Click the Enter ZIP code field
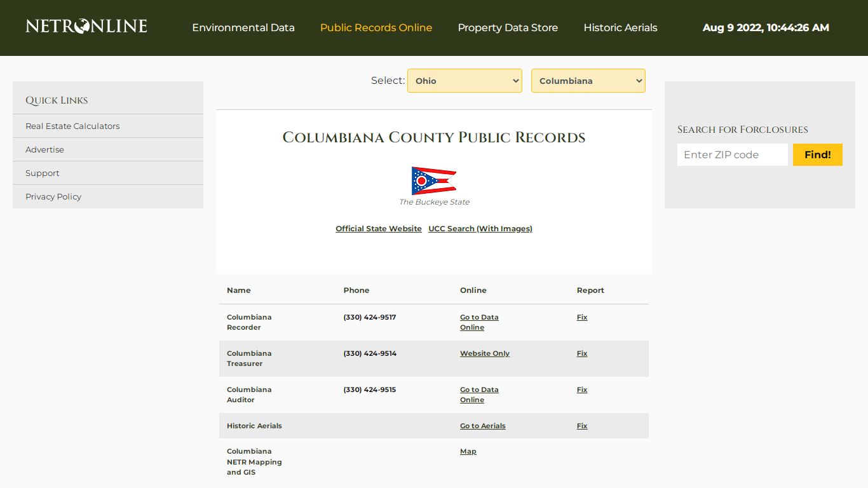The width and height of the screenshot is (868, 488). click(x=733, y=154)
